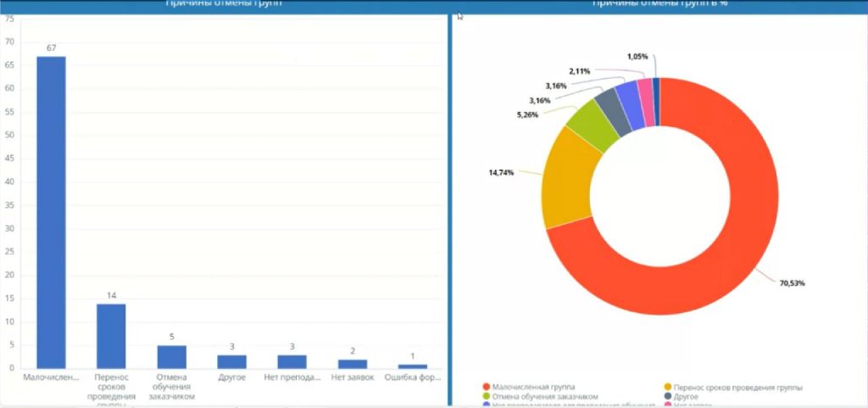Click the 5,26% data label
The height and width of the screenshot is (408, 868).
coord(526,115)
